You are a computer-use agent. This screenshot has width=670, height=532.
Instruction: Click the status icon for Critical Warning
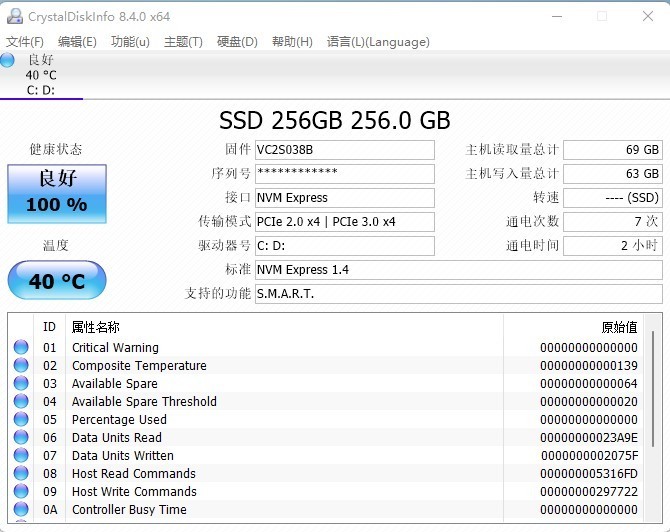(x=21, y=347)
